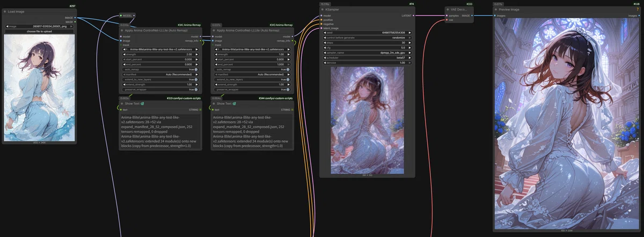This screenshot has width=644, height=237.
Task: Click the KSampler latent preview thumbnail
Action: point(367,119)
